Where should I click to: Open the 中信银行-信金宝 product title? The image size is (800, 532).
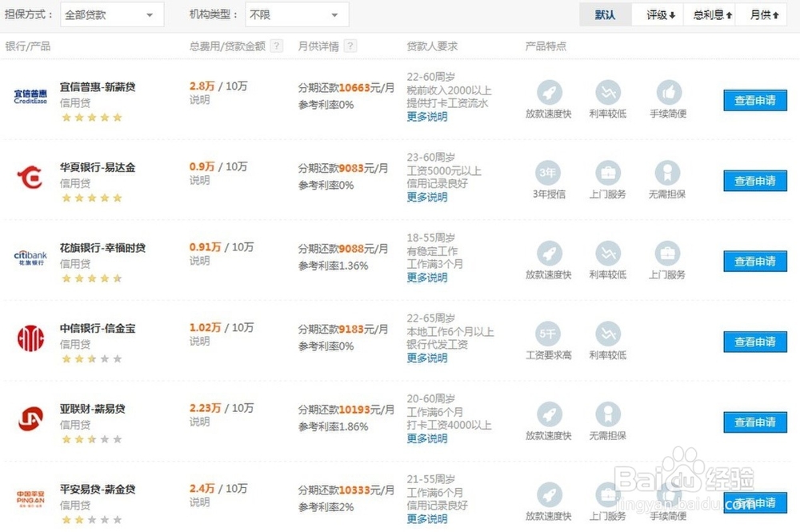click(98, 329)
